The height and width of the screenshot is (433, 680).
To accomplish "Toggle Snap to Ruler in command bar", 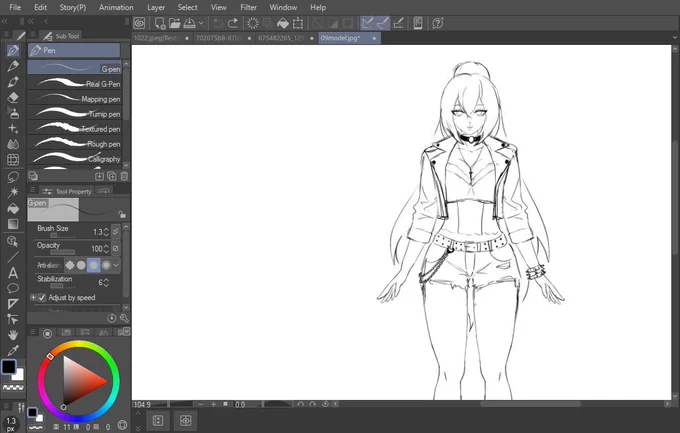I will coord(368,23).
